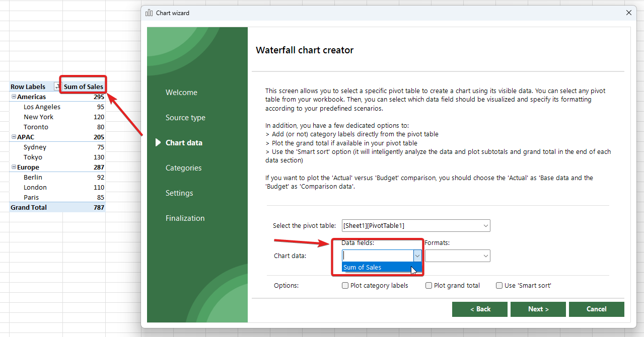The image size is (644, 337).
Task: Close the Chart wizard dialog
Action: [x=628, y=13]
